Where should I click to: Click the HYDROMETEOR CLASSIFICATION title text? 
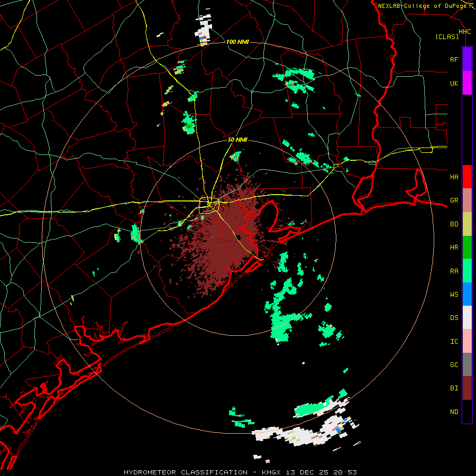[x=186, y=472]
